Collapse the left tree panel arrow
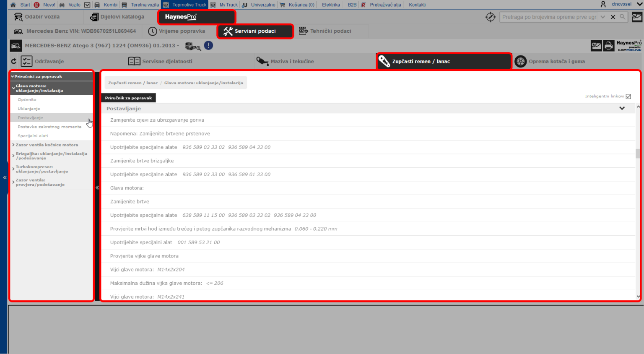 point(97,187)
